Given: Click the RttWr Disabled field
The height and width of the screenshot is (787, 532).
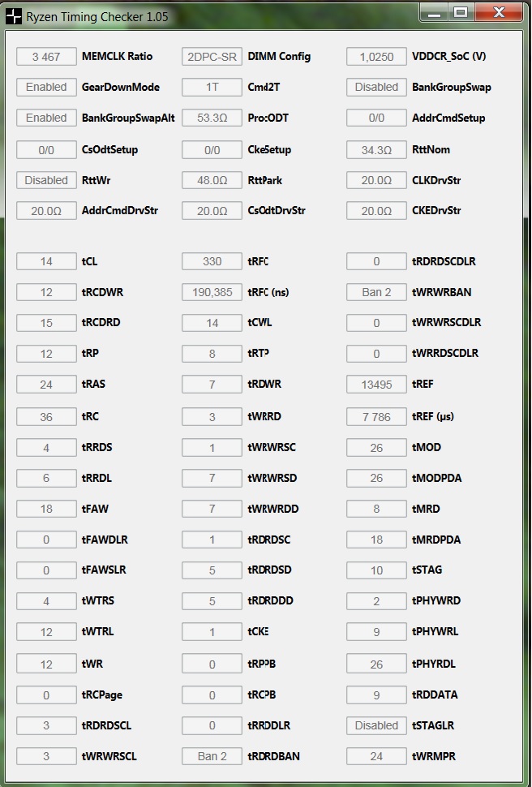Looking at the screenshot, I should tap(46, 180).
